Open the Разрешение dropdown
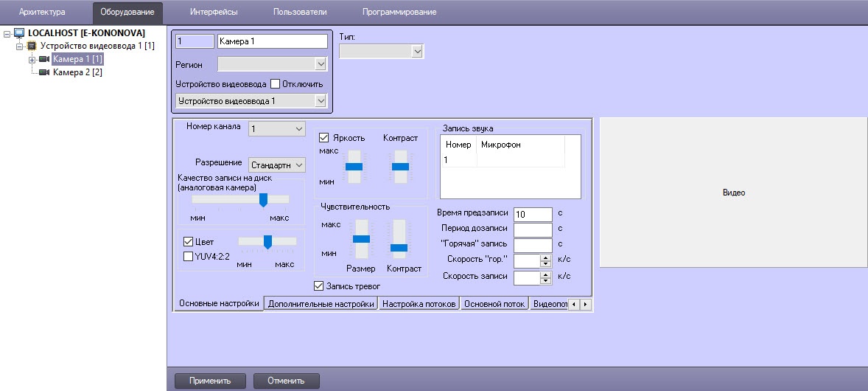This screenshot has height=391, width=868. click(276, 164)
